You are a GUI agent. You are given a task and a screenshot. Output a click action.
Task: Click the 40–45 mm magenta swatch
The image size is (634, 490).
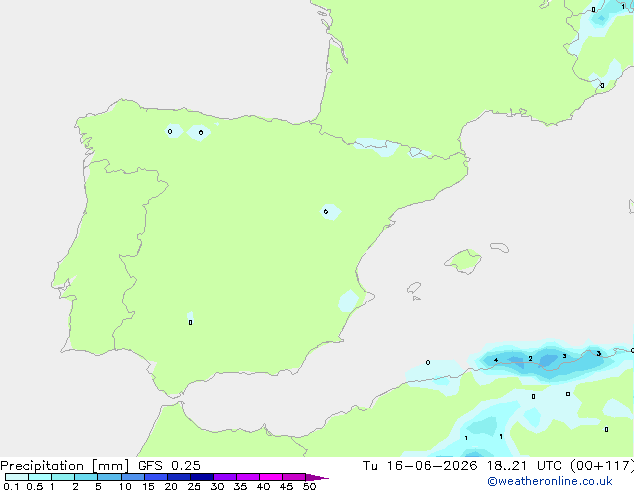pyautogui.click(x=271, y=477)
